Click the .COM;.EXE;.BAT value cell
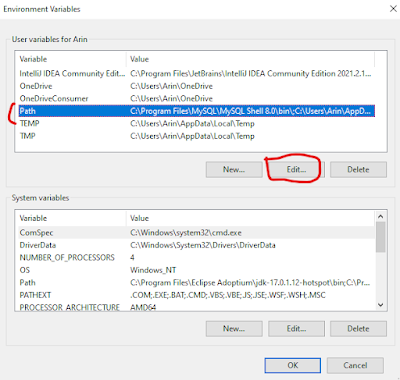Viewport: 400px width, 380px height. [228, 295]
